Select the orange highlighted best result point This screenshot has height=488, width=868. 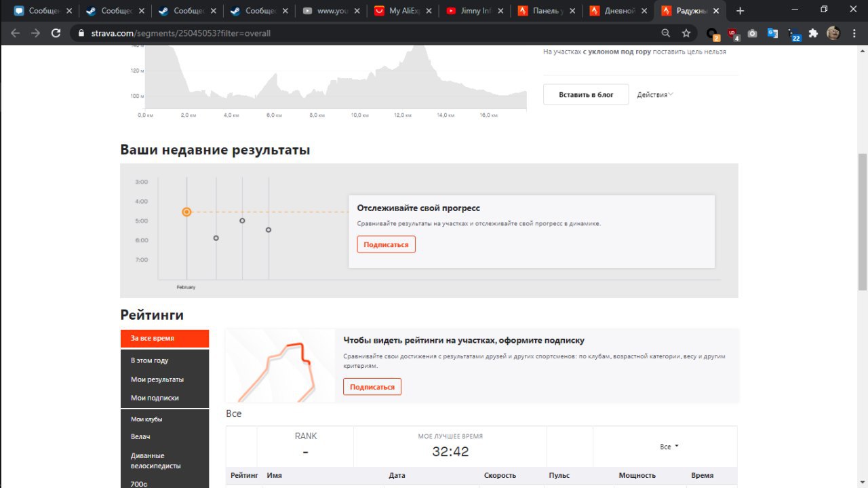(186, 212)
